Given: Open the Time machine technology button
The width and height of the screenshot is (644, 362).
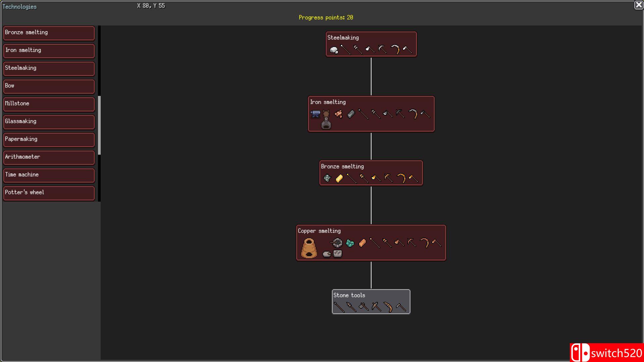Looking at the screenshot, I should (x=49, y=175).
